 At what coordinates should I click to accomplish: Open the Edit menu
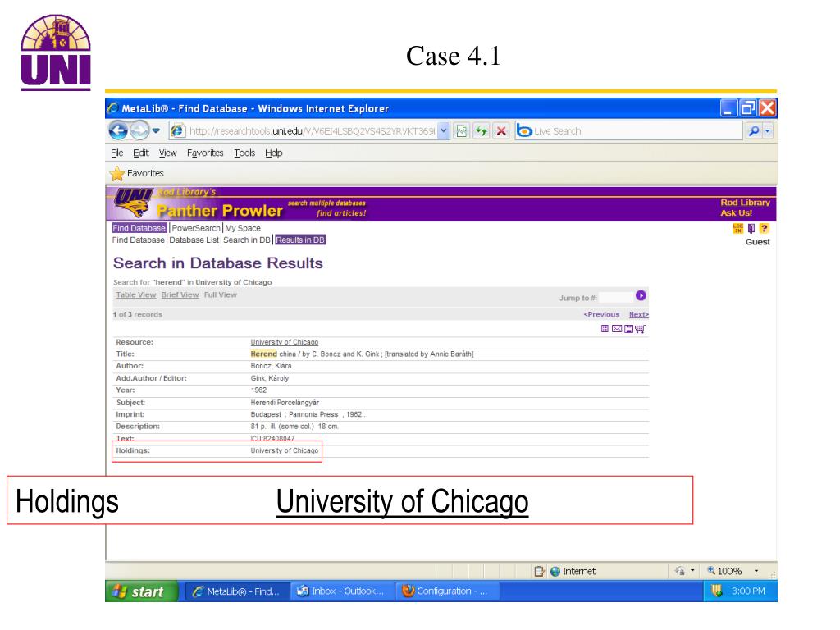coord(141,153)
